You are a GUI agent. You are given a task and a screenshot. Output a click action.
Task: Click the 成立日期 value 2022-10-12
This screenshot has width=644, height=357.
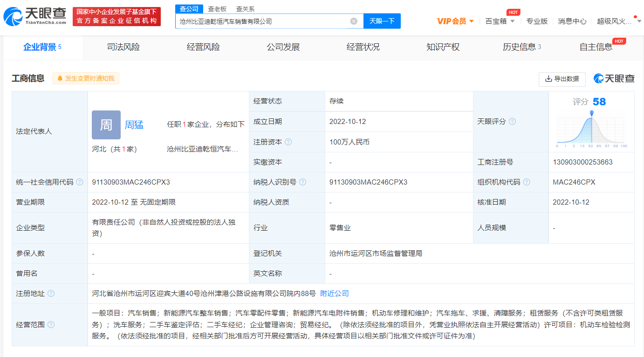(348, 122)
